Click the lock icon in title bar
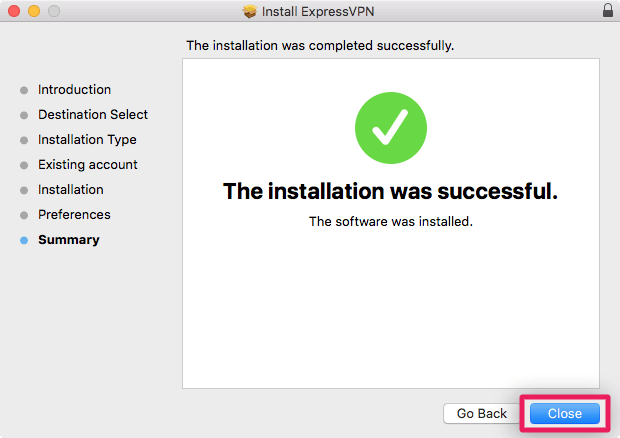 tap(608, 11)
